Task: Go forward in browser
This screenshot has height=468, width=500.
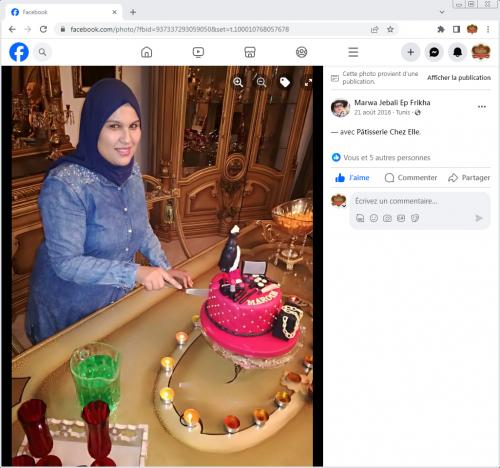Action: [28, 29]
